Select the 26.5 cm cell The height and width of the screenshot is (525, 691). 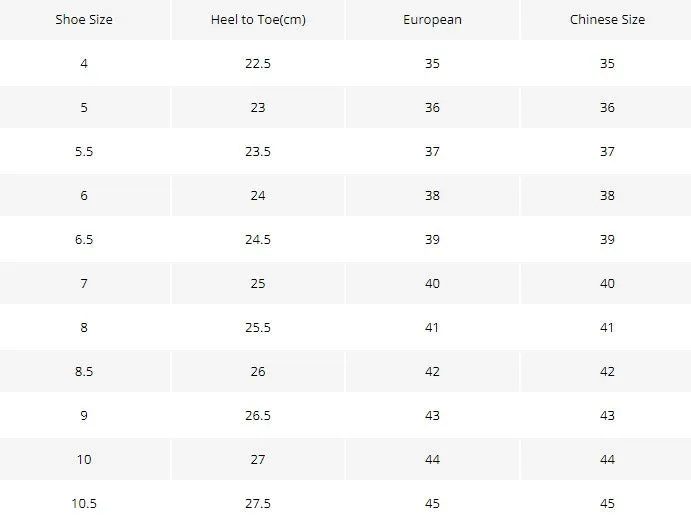(x=258, y=415)
